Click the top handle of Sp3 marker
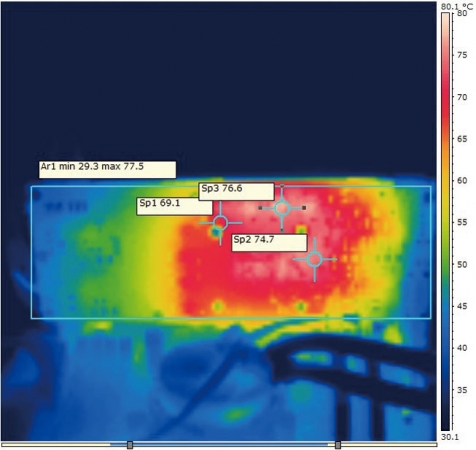The height and width of the screenshot is (450, 476). click(x=282, y=186)
